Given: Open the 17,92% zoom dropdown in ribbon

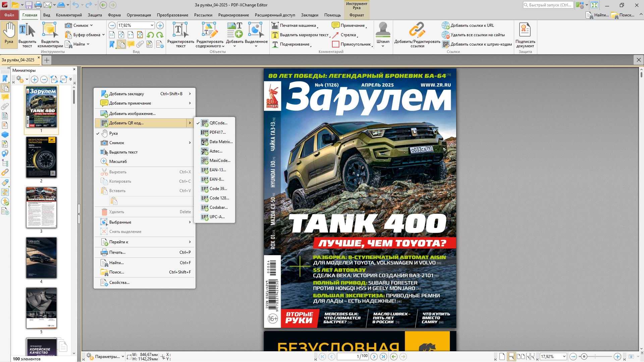Looking at the screenshot, I should (x=152, y=25).
